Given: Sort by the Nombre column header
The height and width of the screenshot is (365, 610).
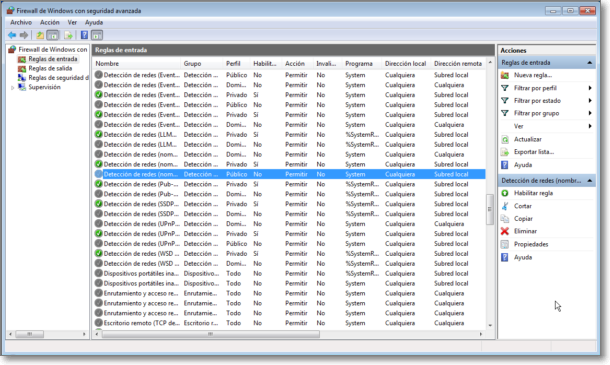Looking at the screenshot, I should click(137, 63).
